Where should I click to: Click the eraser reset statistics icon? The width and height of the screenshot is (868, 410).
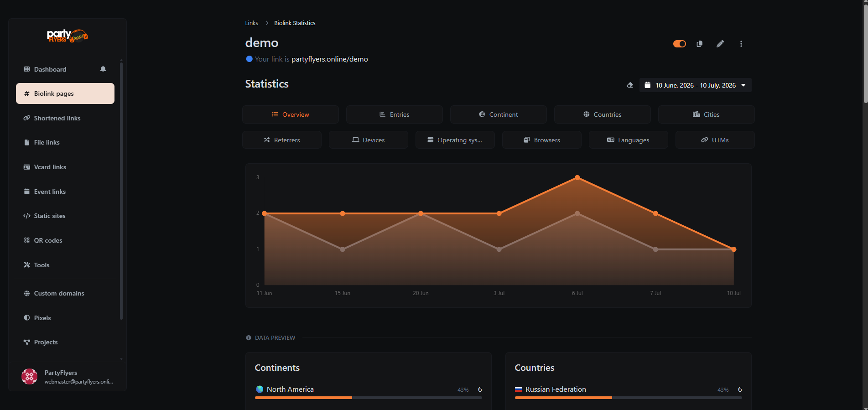(x=630, y=85)
